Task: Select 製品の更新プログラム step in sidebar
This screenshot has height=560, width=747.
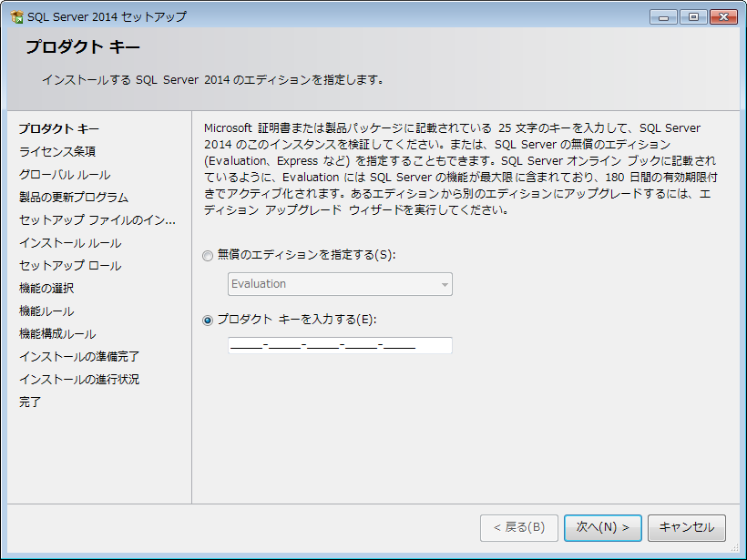Action: click(74, 198)
